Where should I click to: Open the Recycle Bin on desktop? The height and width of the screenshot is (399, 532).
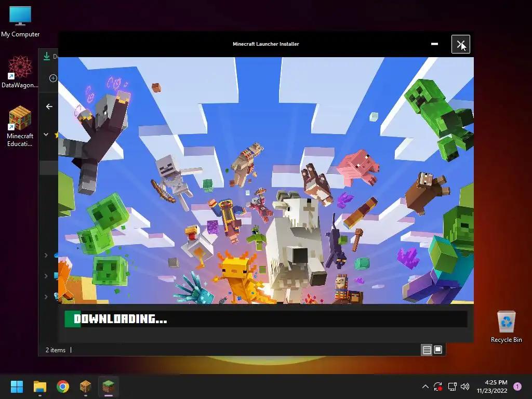506,327
